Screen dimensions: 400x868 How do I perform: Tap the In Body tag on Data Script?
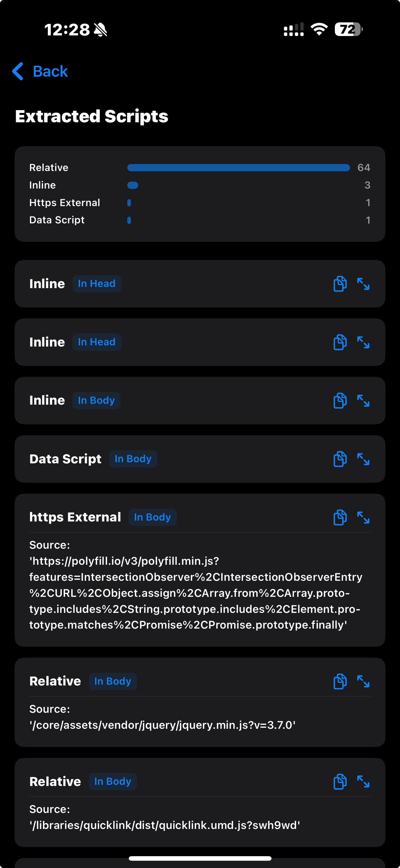pyautogui.click(x=133, y=459)
